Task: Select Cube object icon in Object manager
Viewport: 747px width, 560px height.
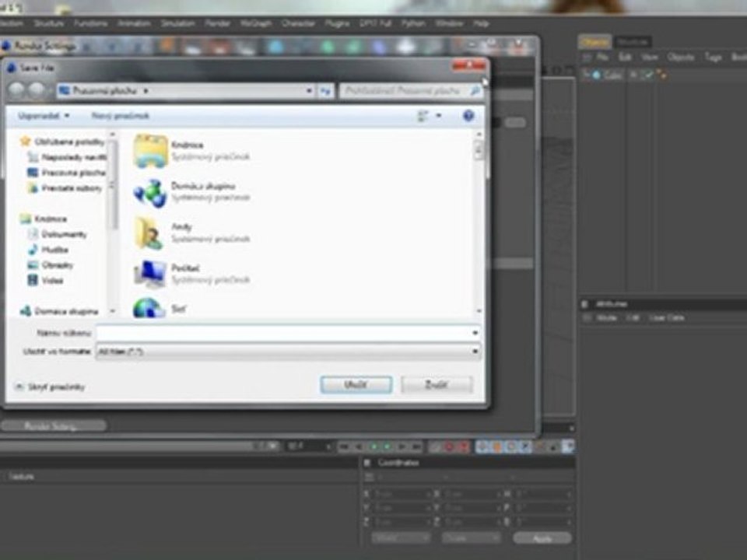Action: (597, 75)
